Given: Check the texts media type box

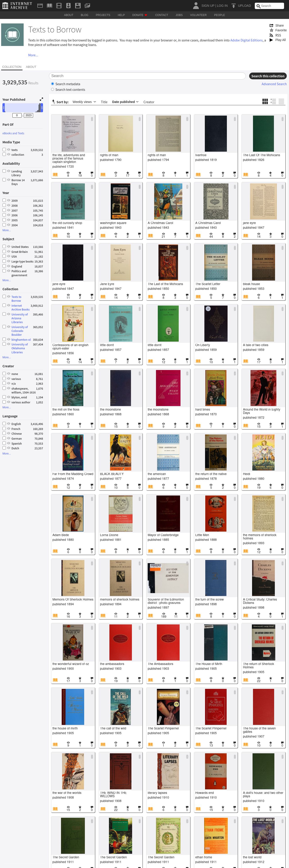Looking at the screenshot, I should tap(4, 150).
